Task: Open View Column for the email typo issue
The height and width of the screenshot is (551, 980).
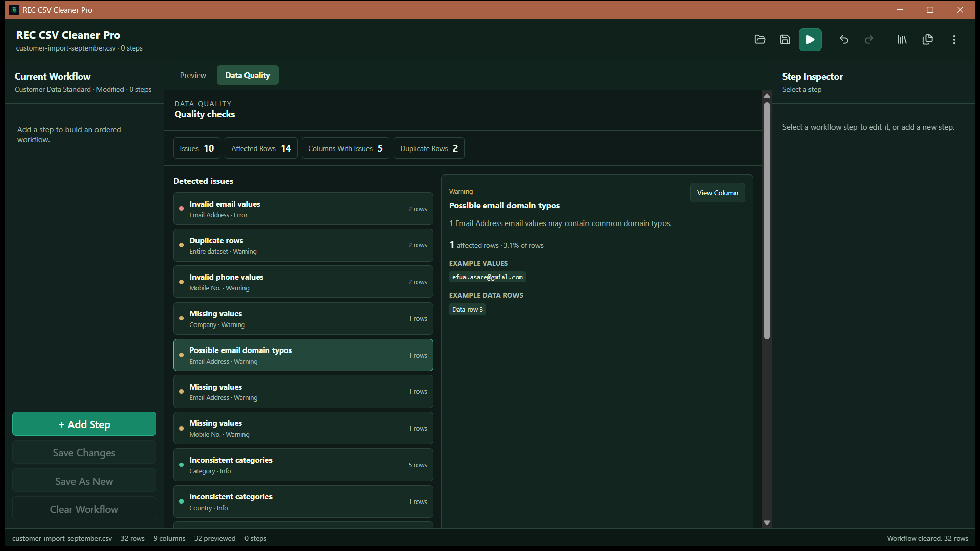Action: click(x=717, y=193)
